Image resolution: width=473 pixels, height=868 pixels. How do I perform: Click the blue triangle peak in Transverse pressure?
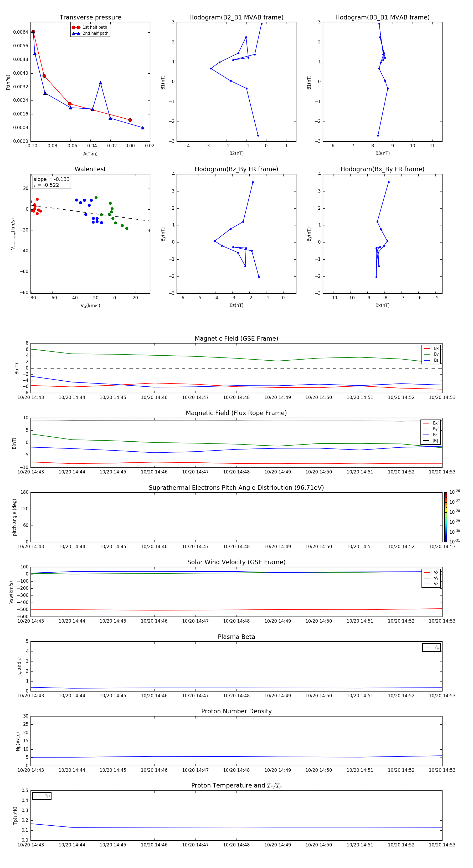click(100, 83)
